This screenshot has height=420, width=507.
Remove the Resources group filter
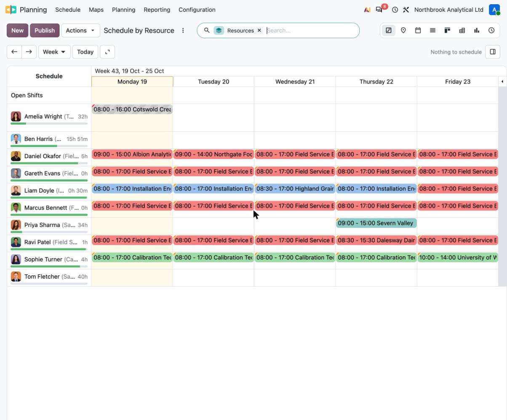tap(259, 30)
